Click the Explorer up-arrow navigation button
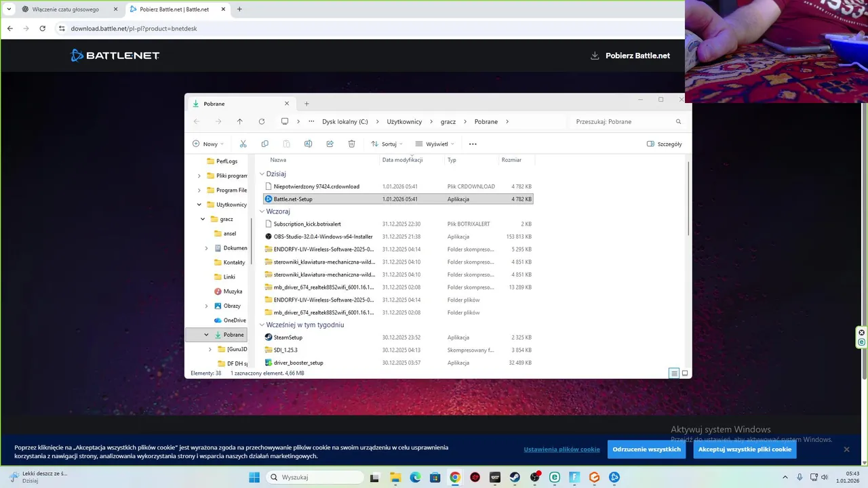This screenshot has width=868, height=488. [239, 121]
